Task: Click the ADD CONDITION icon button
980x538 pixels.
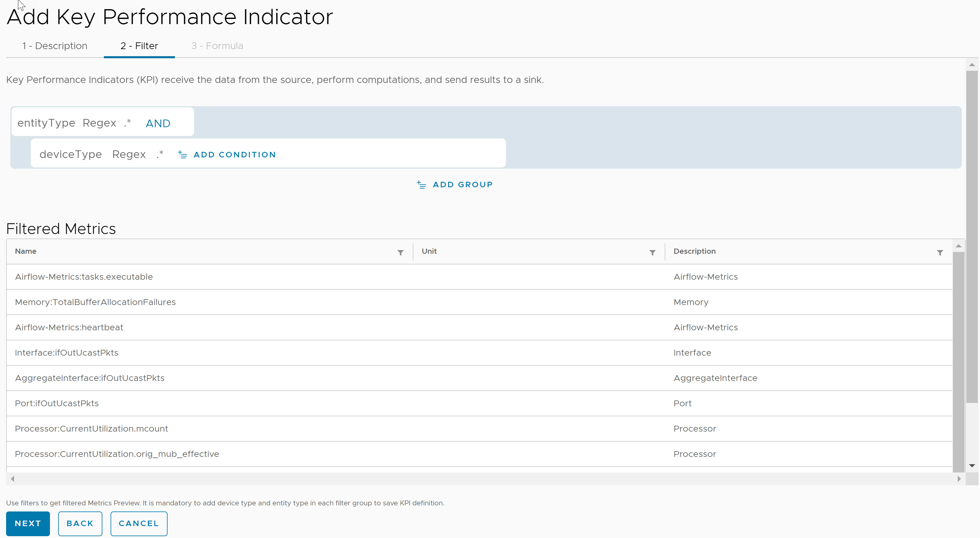Action: pos(184,154)
